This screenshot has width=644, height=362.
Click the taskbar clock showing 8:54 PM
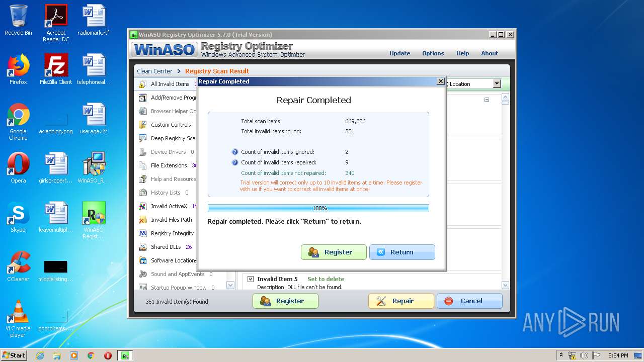(x=618, y=355)
